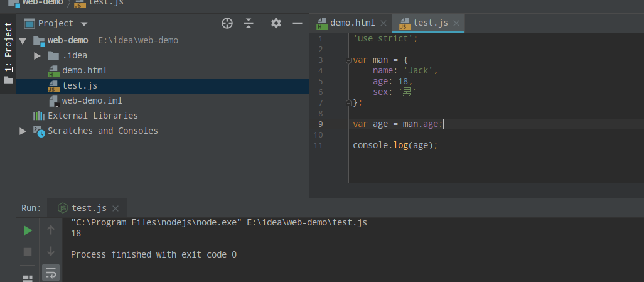The width and height of the screenshot is (644, 282).
Task: Click the restore layout icon under Stop button
Action: point(28,279)
